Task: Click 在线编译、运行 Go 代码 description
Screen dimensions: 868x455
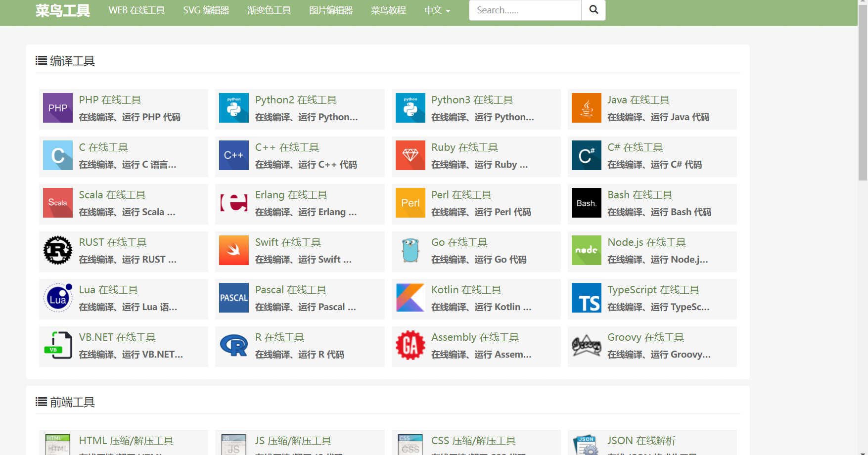Action: pyautogui.click(x=479, y=260)
